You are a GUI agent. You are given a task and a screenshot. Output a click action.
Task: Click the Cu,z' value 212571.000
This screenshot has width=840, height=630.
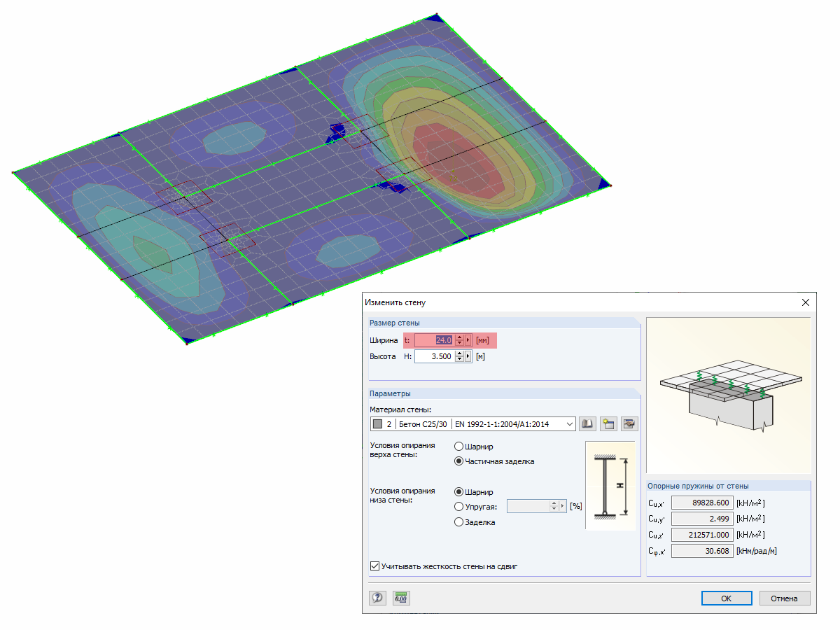click(x=701, y=535)
